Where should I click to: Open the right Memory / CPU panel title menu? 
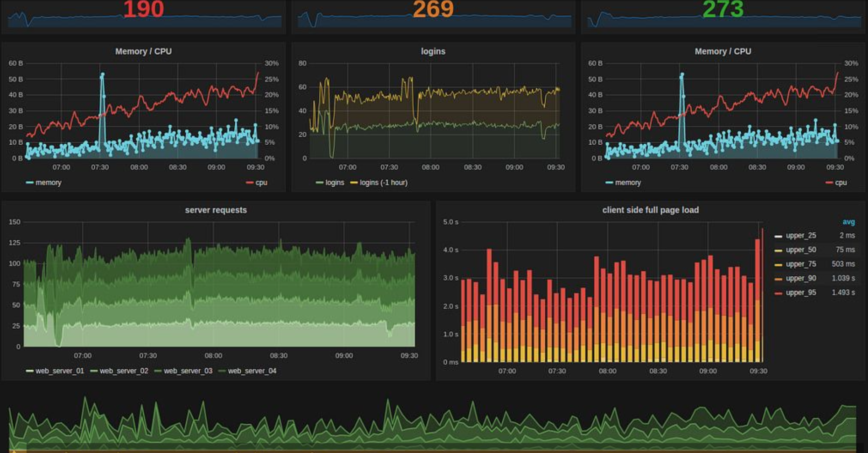pyautogui.click(x=722, y=51)
